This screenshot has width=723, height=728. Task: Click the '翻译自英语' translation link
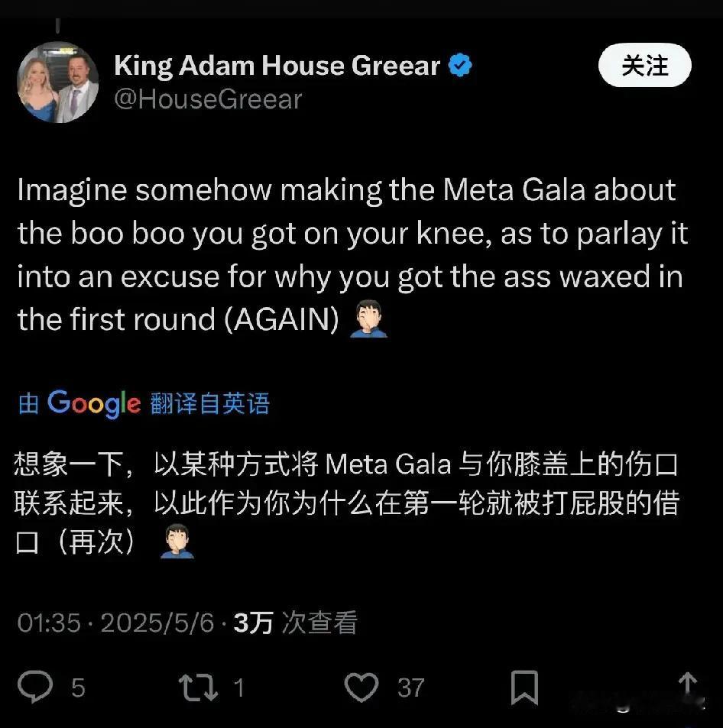coord(210,403)
